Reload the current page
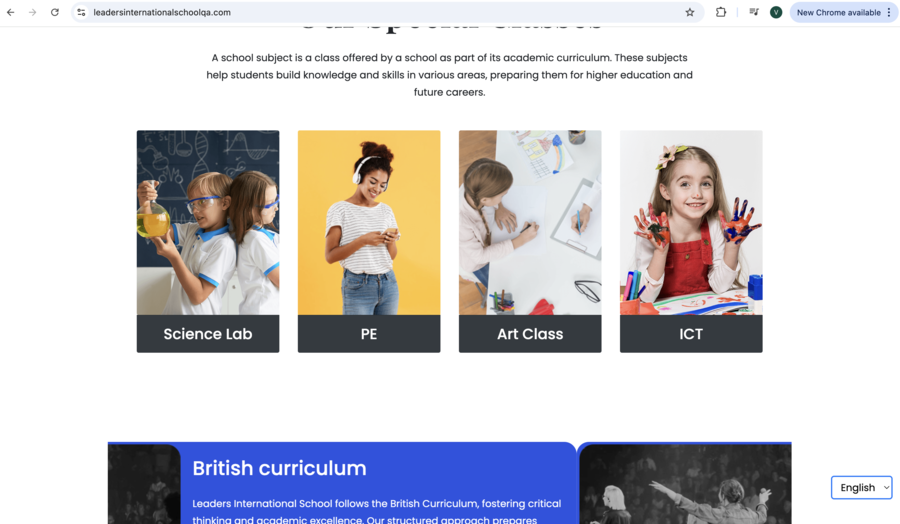This screenshot has height=524, width=900. click(x=55, y=12)
